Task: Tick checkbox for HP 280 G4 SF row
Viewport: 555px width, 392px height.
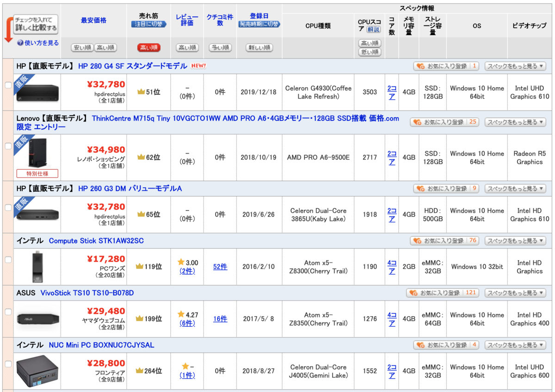Action: point(8,85)
